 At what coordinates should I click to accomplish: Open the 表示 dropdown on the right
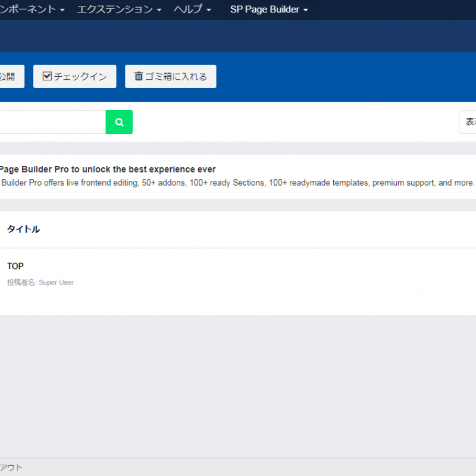(x=469, y=122)
